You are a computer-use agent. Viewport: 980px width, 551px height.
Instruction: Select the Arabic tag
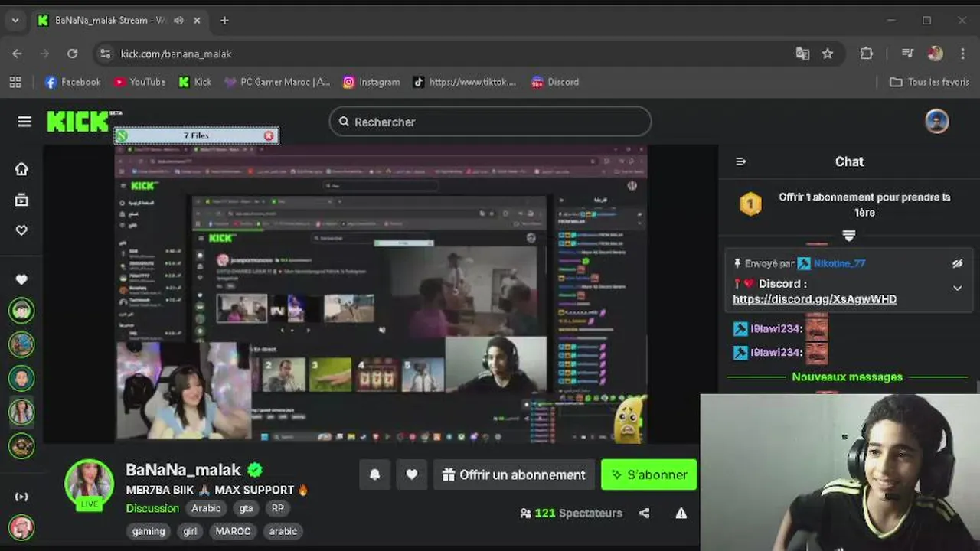[x=206, y=508]
